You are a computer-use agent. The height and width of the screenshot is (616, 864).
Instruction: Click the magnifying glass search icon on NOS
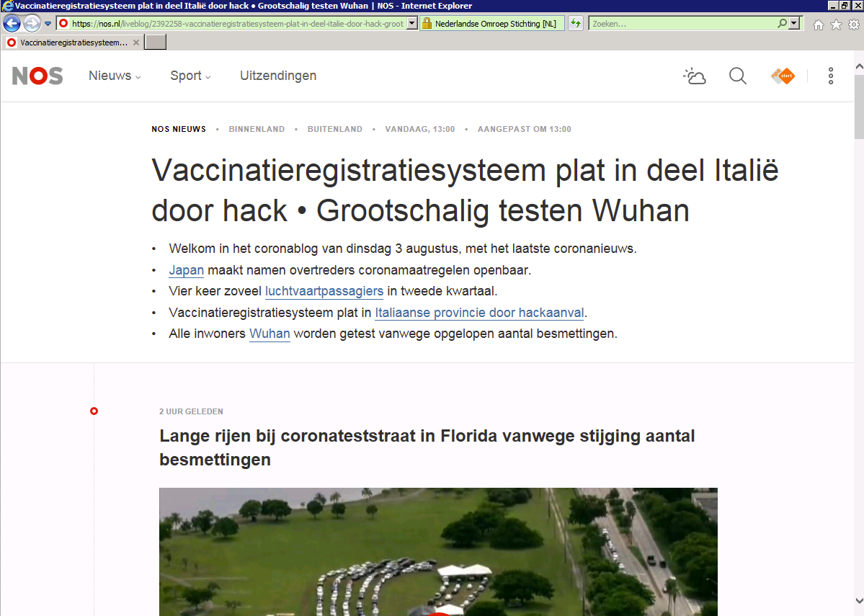pyautogui.click(x=737, y=76)
